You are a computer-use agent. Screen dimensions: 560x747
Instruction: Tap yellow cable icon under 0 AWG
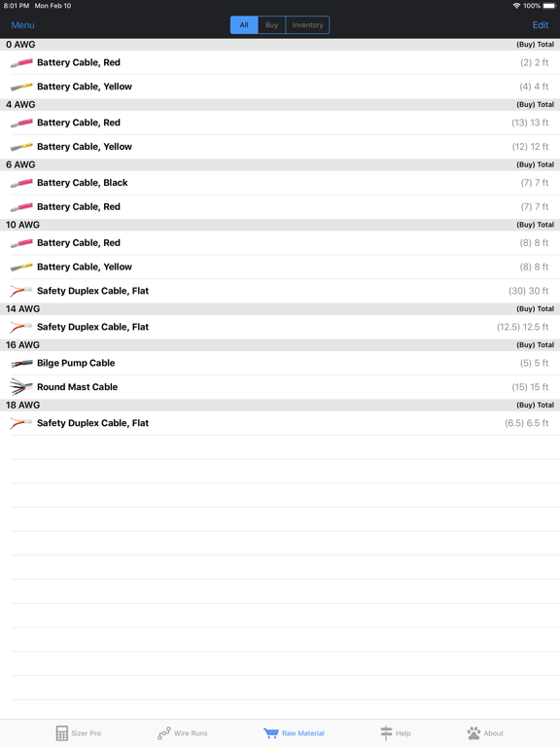pos(21,87)
